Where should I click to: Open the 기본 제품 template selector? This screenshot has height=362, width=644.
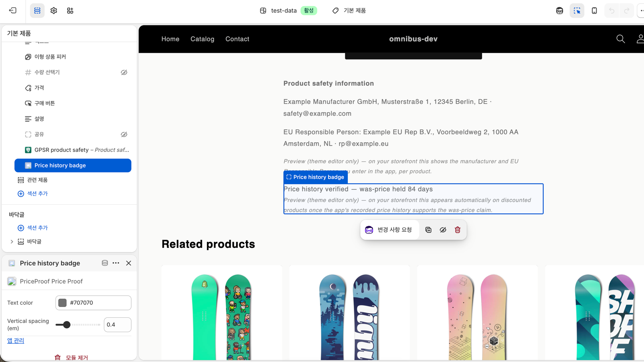[349, 10]
